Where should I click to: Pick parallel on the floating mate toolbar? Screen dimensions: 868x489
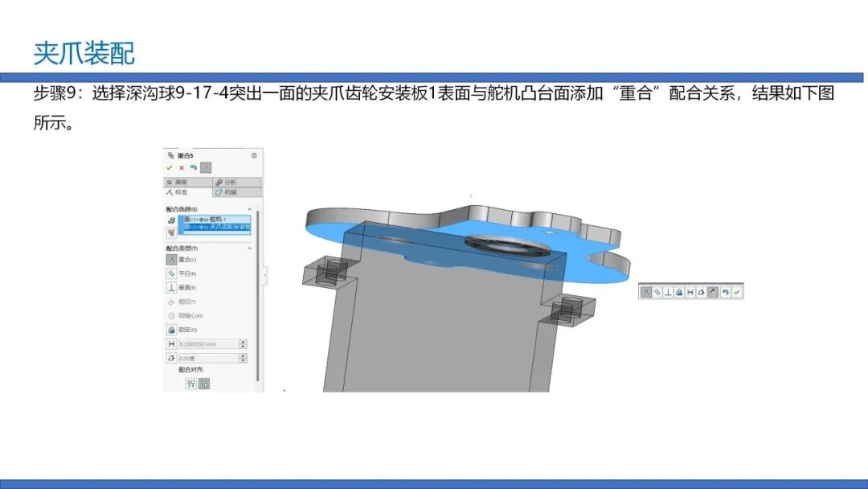tap(657, 292)
